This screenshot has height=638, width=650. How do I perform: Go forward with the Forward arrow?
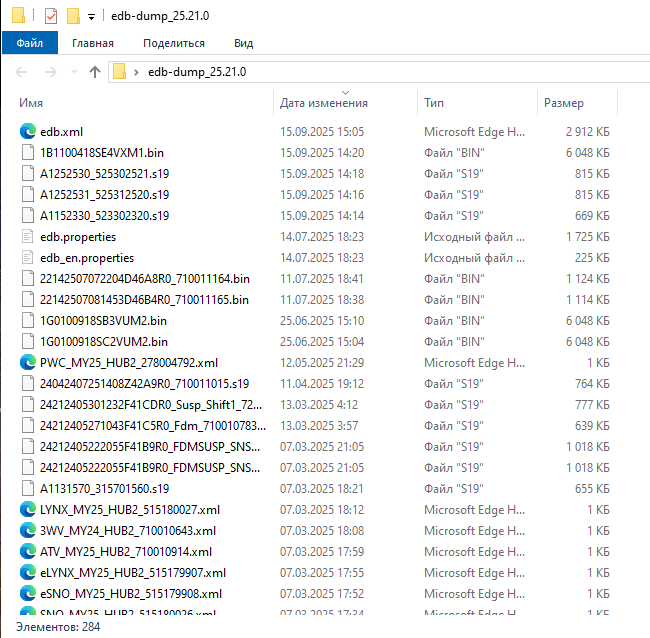coord(51,72)
